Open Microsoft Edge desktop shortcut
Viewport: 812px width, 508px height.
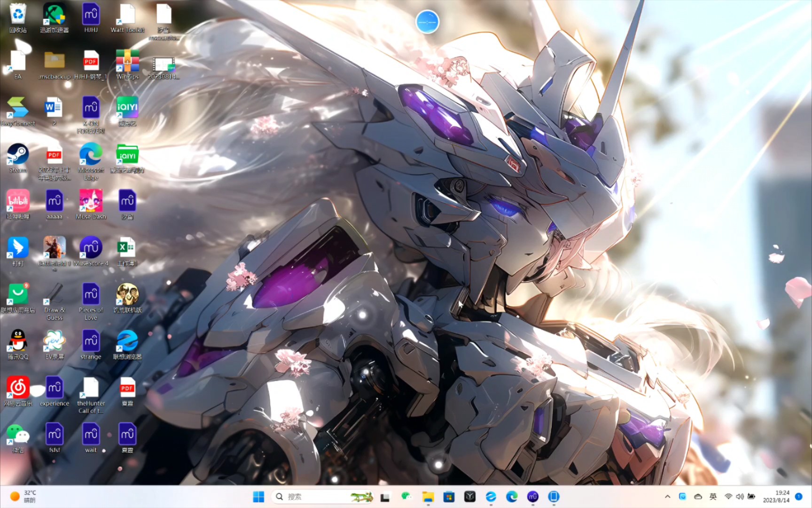91,162
